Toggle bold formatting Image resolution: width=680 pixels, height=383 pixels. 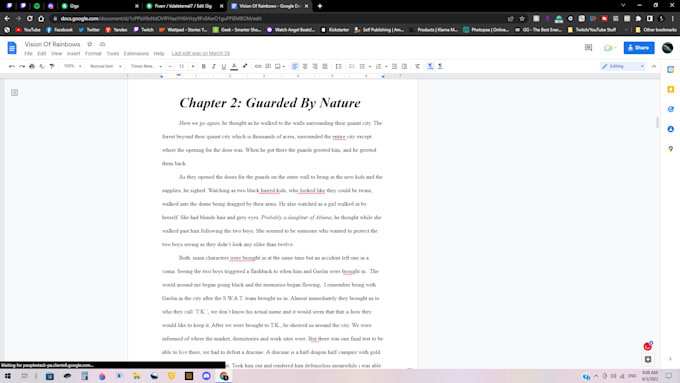[x=203, y=66]
